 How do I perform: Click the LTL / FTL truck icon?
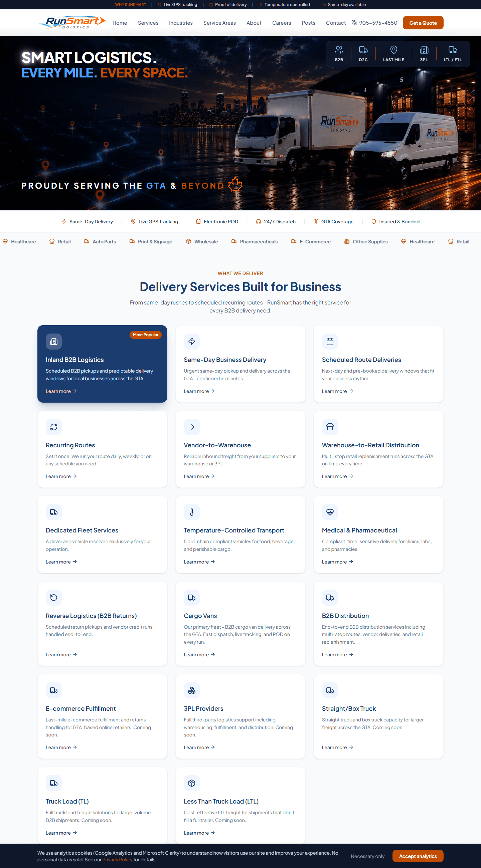453,50
